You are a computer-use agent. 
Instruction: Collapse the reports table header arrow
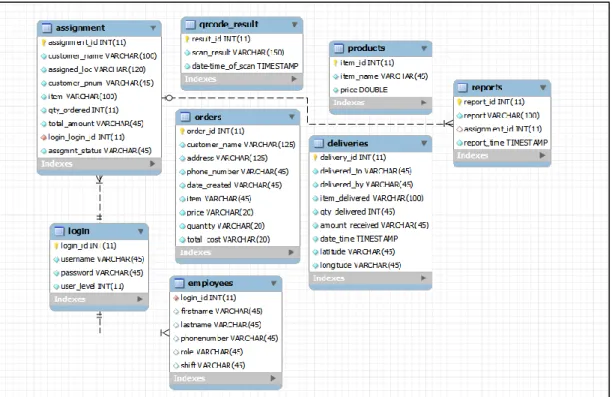(543, 87)
